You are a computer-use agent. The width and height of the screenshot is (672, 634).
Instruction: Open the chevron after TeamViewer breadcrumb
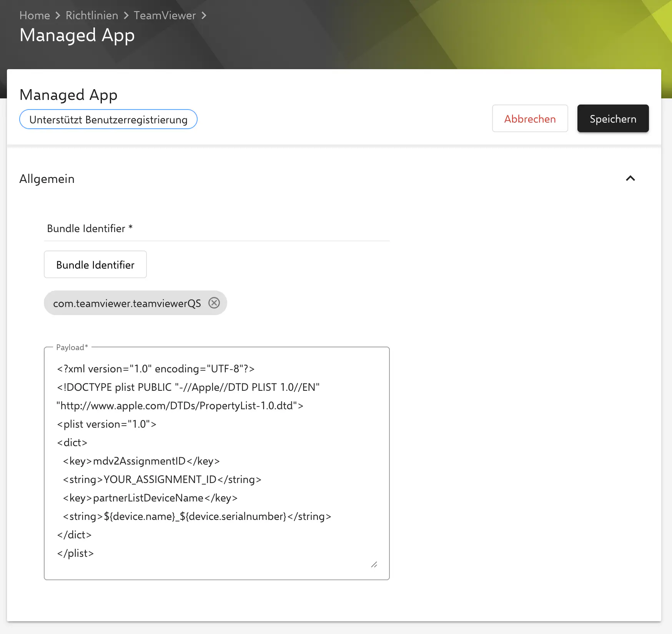pos(205,15)
